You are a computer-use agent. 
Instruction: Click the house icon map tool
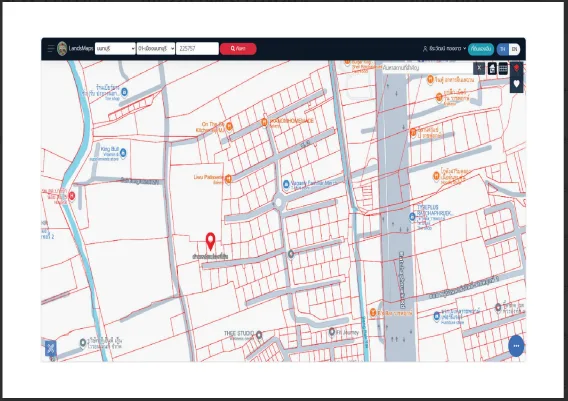click(x=492, y=68)
